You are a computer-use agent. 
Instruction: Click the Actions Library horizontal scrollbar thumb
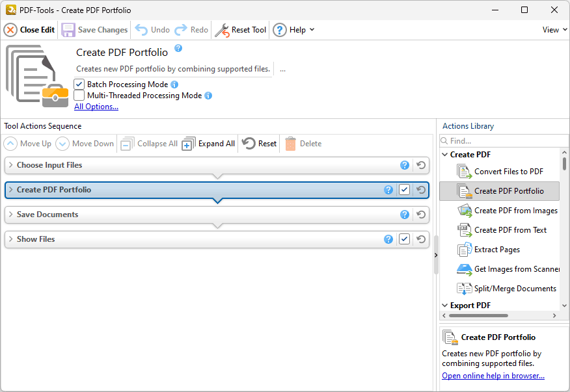click(x=478, y=316)
